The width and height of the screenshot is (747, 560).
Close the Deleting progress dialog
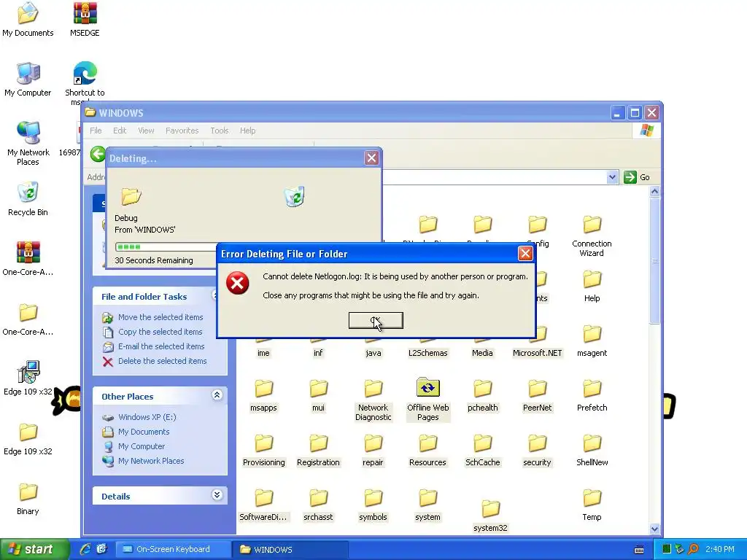click(x=371, y=158)
